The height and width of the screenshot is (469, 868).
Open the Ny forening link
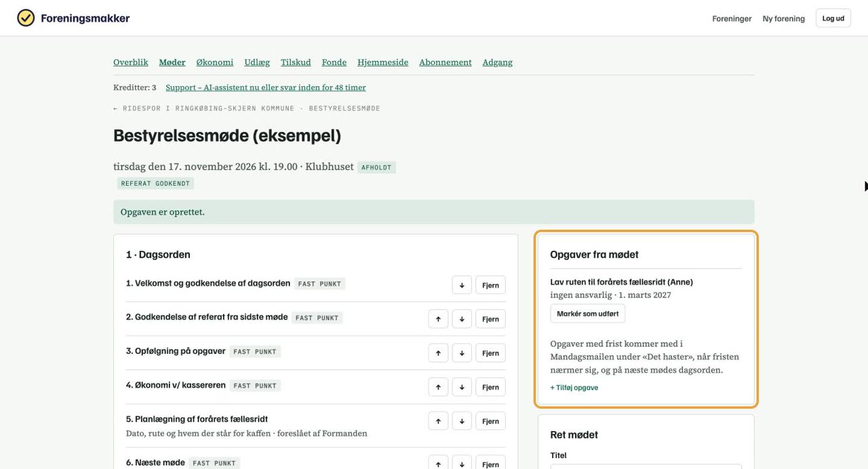pyautogui.click(x=784, y=19)
